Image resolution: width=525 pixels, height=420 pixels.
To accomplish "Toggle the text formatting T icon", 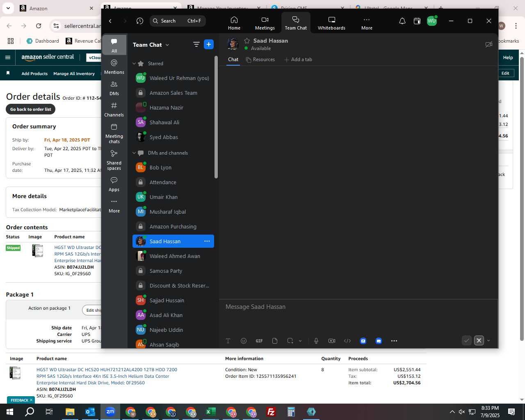I will coord(228,341).
